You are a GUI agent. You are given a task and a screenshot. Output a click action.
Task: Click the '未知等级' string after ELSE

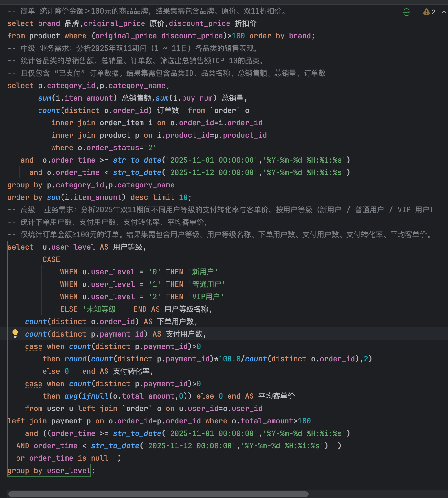pyautogui.click(x=101, y=309)
